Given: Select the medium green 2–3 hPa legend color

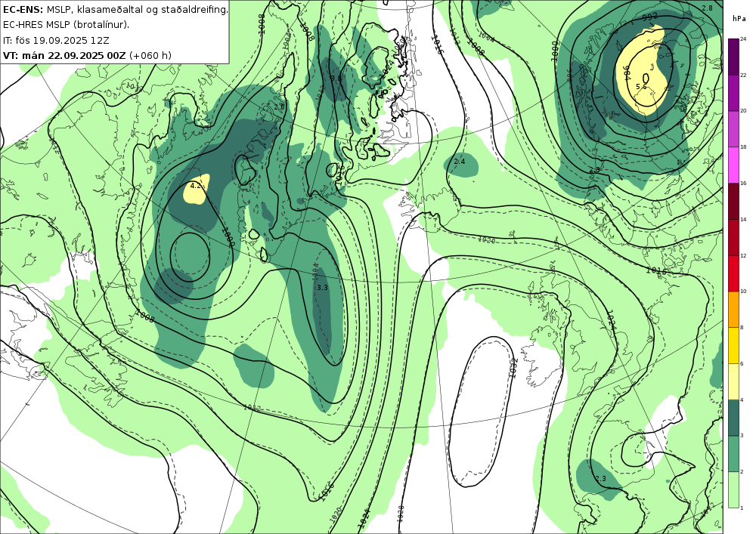Looking at the screenshot, I should [x=733, y=454].
